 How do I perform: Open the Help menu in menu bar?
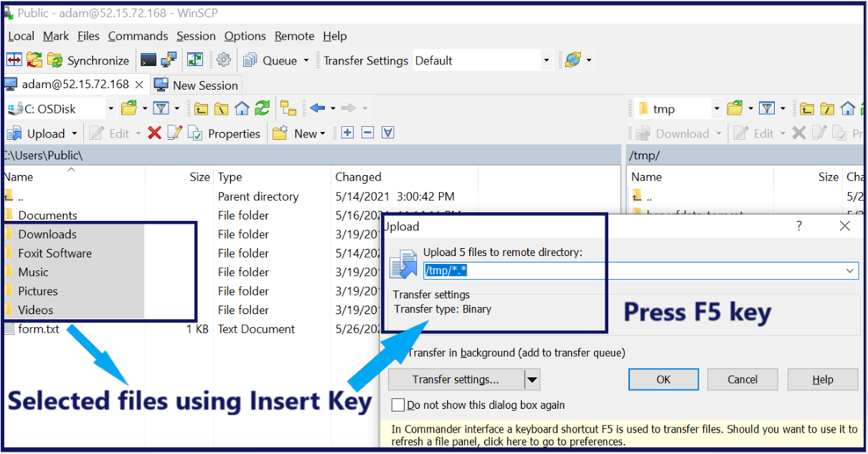coord(334,36)
